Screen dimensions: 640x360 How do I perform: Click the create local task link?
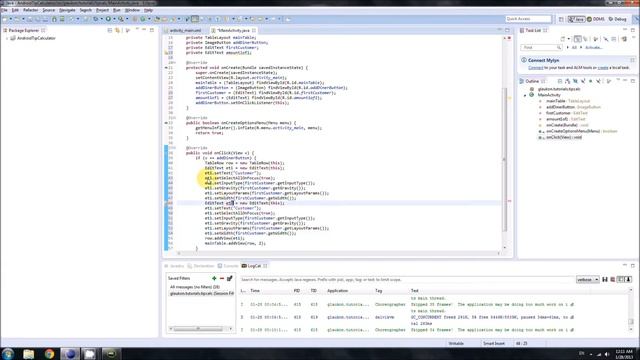602,68
